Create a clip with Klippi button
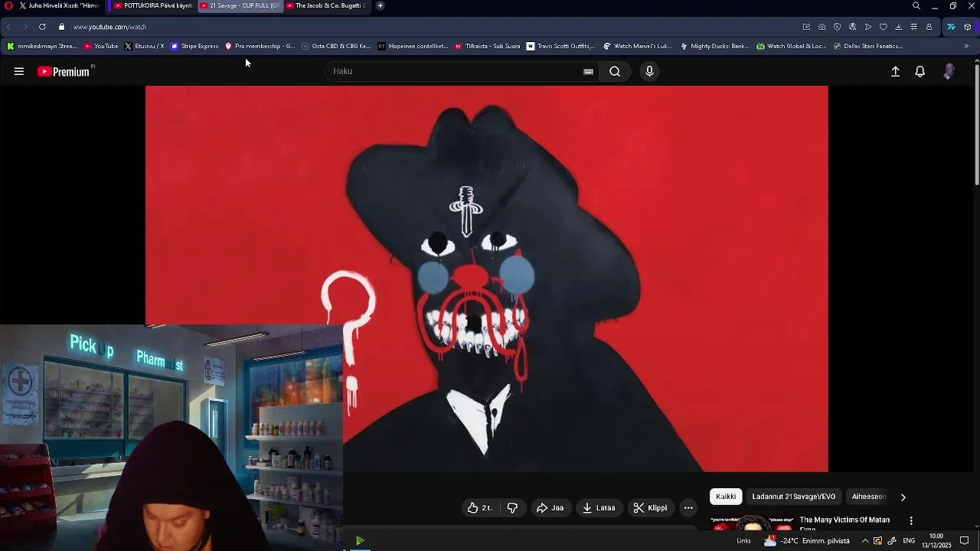980x551 pixels. pos(650,507)
